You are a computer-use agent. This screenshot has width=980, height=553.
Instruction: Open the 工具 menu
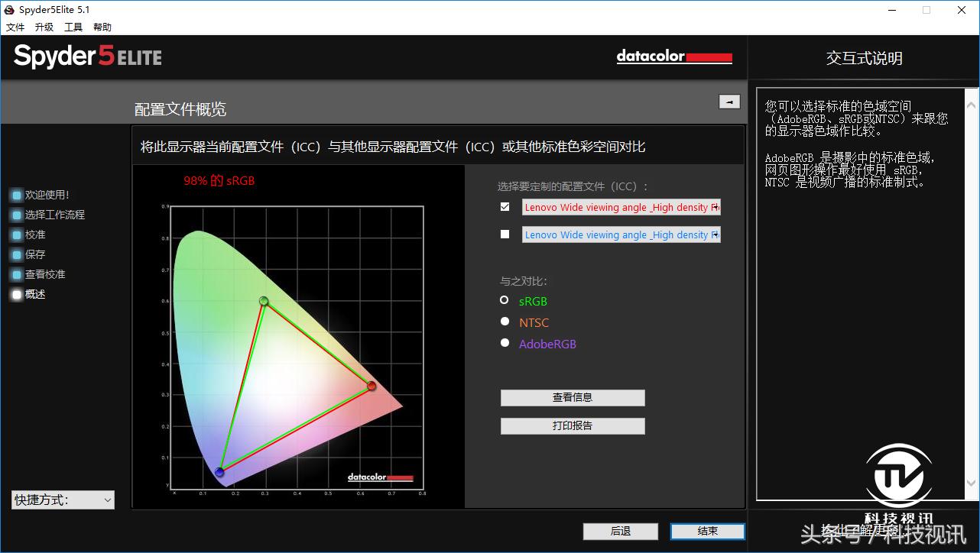click(73, 27)
